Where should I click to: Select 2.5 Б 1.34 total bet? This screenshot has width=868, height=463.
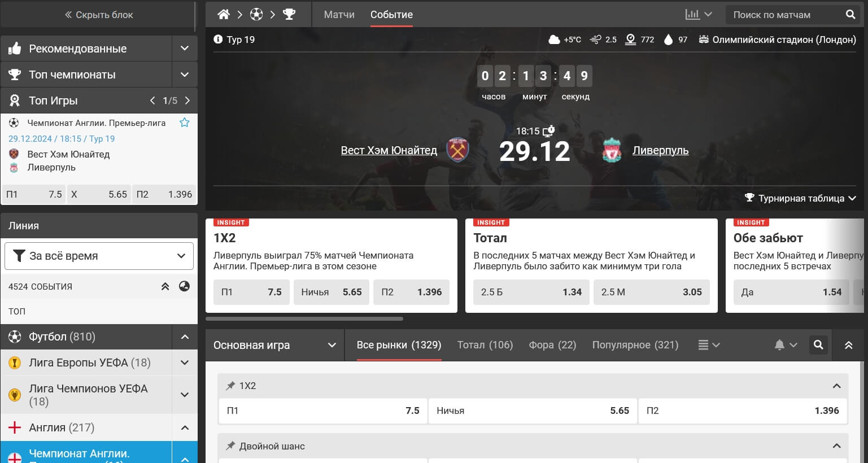click(531, 292)
